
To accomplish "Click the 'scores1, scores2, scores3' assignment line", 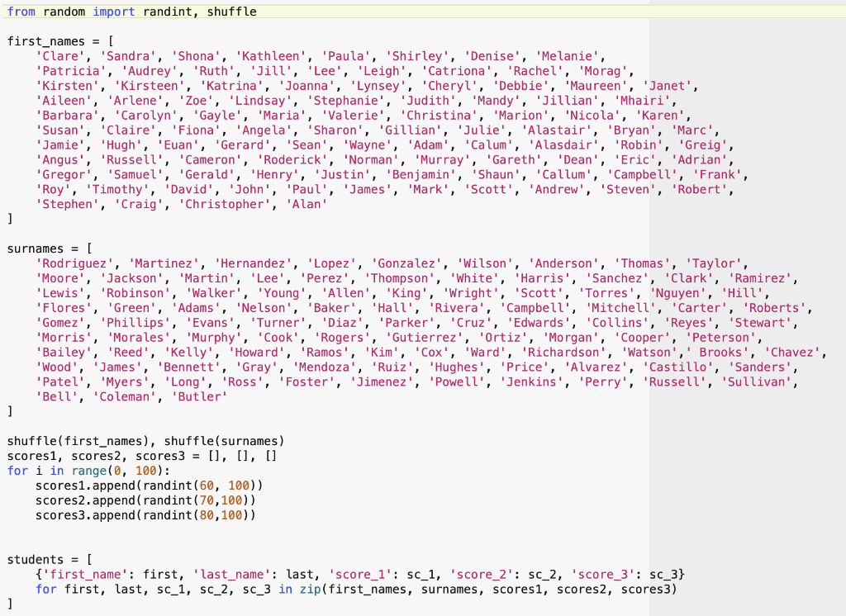I will click(x=142, y=457).
